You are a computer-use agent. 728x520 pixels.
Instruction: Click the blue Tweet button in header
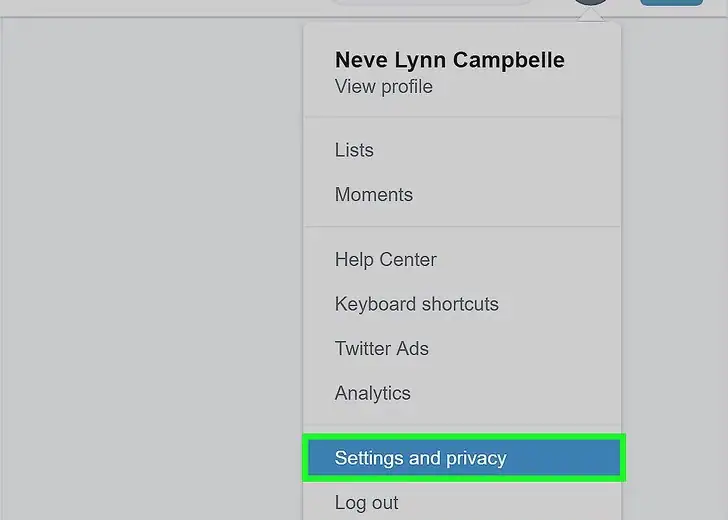[x=671, y=2]
